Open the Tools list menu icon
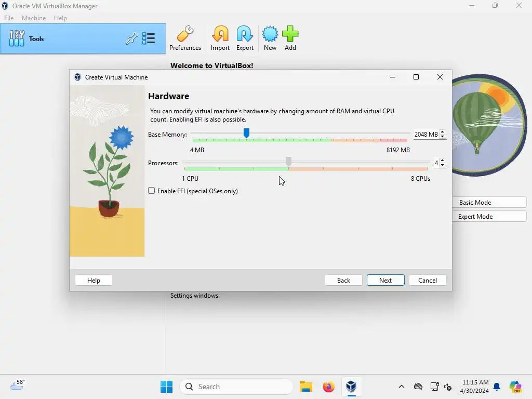Viewport: 532px width, 399px height. (149, 38)
